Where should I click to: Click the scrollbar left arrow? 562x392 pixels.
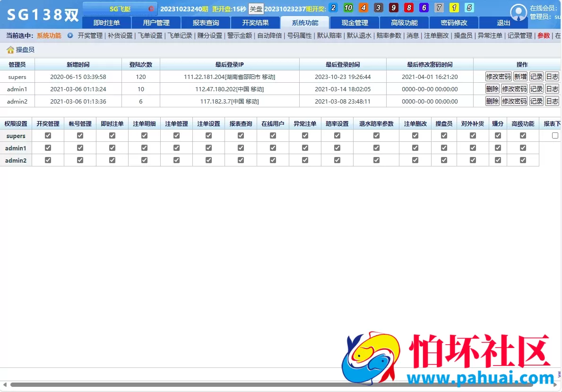(x=5, y=385)
